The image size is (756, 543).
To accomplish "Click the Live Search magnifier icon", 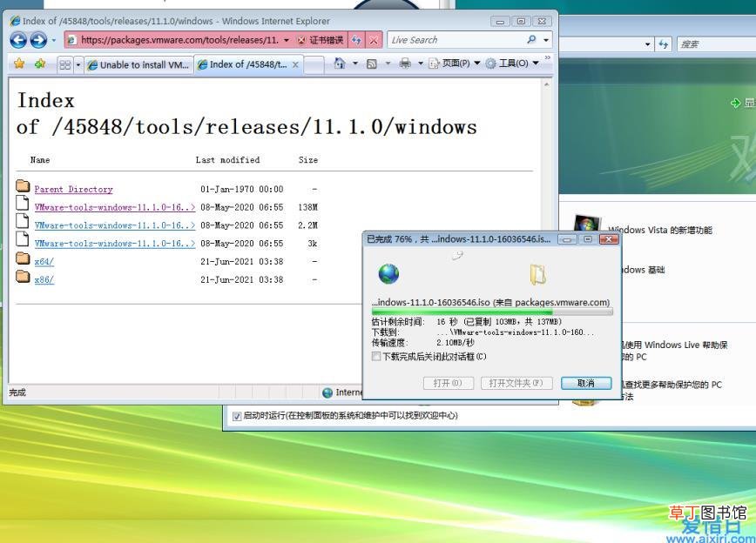I will point(531,39).
